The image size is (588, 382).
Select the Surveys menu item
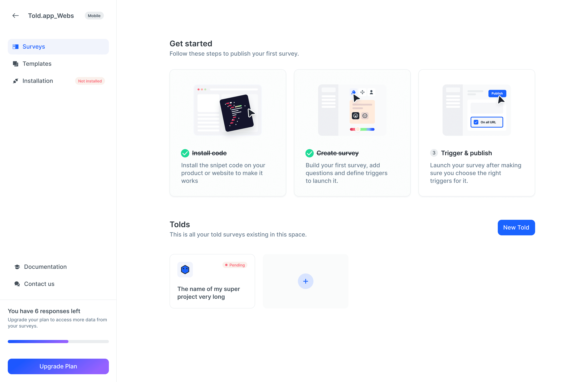[58, 46]
